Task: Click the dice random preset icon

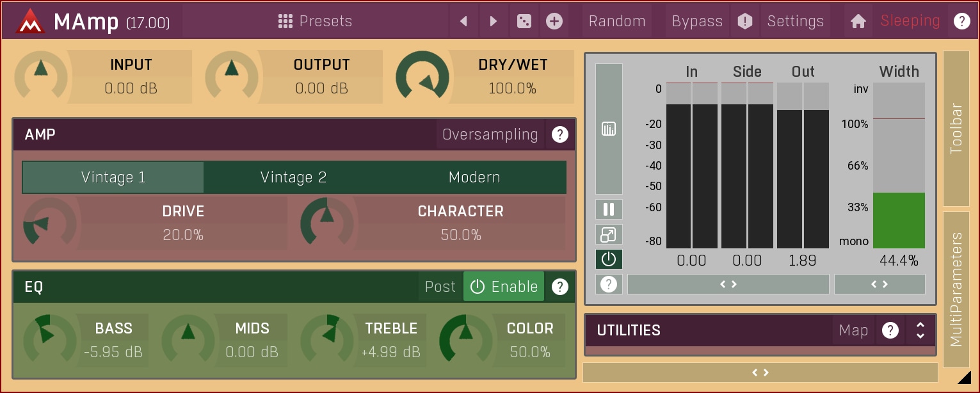Action: [x=524, y=21]
